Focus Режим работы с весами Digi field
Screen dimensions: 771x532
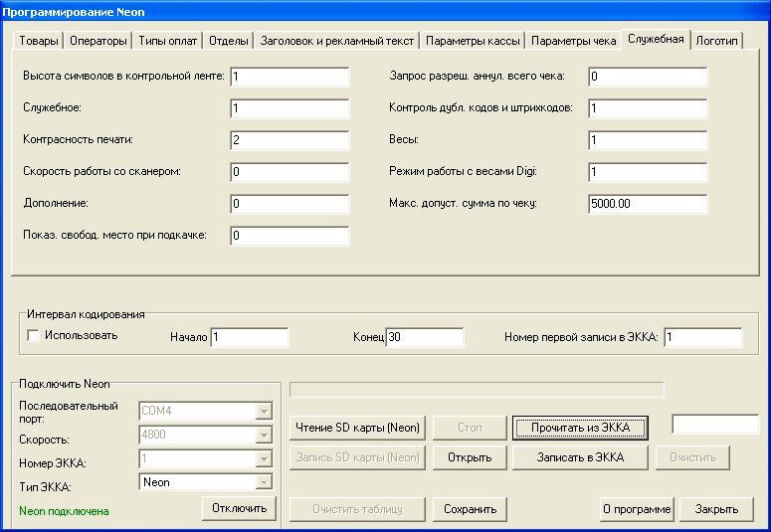(x=648, y=172)
